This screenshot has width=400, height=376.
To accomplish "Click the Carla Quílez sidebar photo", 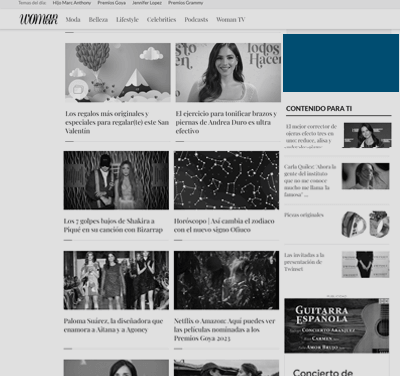I will pyautogui.click(x=366, y=176).
